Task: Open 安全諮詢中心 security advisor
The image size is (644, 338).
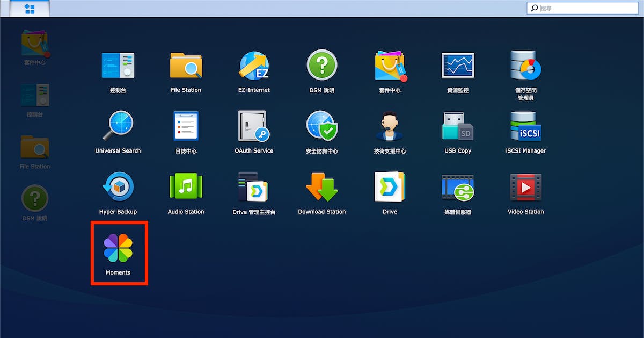Action: [x=322, y=127]
